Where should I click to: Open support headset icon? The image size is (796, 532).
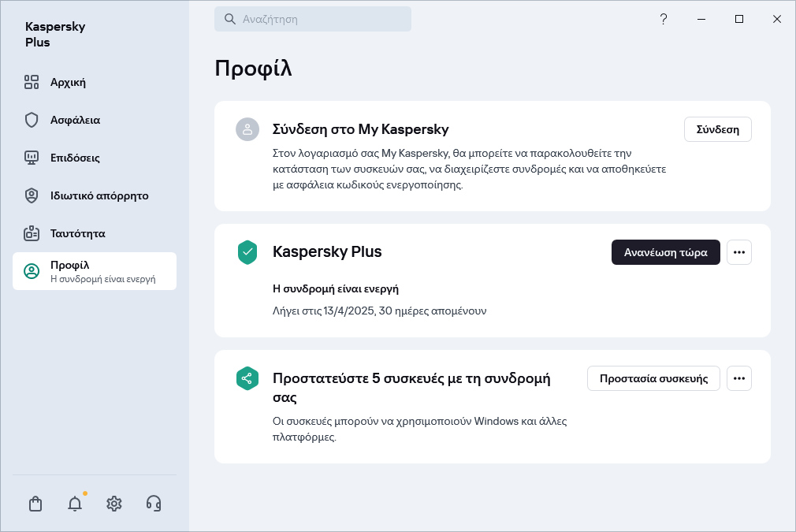pyautogui.click(x=154, y=504)
